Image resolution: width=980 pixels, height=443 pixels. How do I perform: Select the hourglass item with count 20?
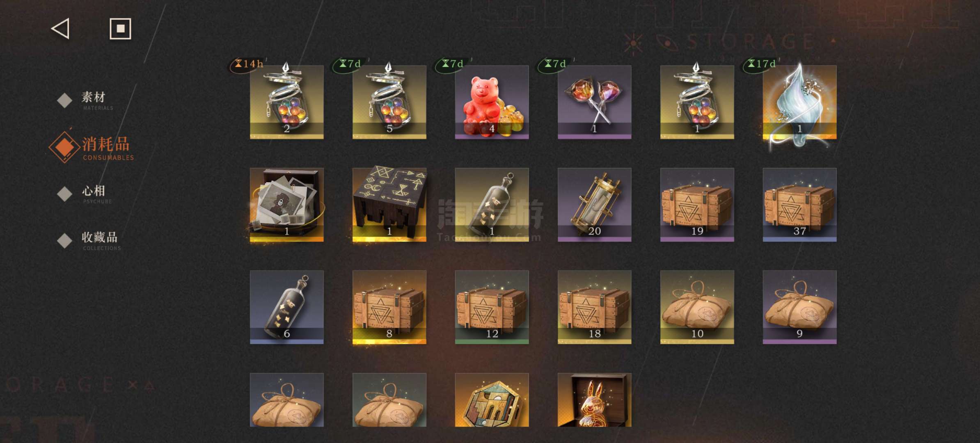point(594,204)
